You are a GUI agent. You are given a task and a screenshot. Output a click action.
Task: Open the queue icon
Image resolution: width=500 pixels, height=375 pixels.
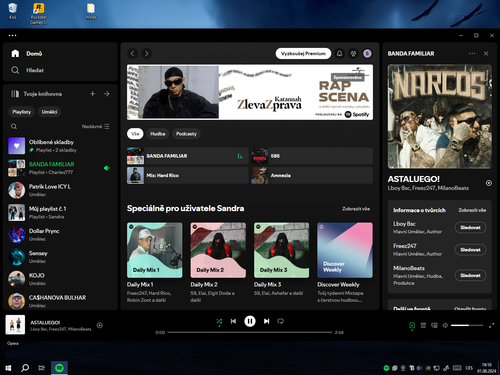(423, 325)
